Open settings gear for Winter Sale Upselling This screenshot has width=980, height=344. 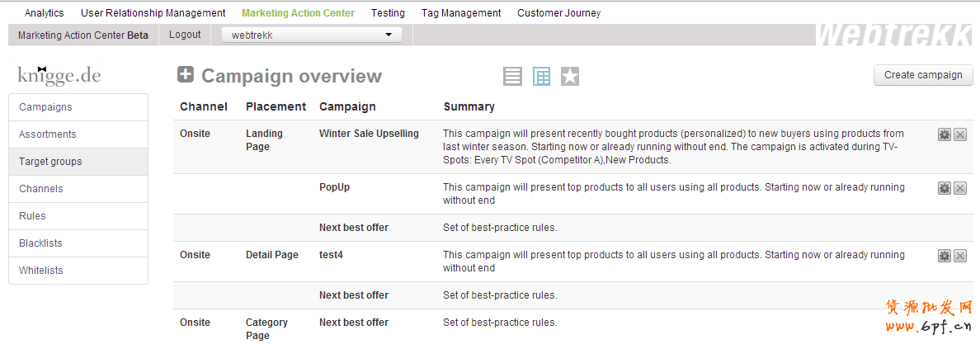pyautogui.click(x=945, y=134)
